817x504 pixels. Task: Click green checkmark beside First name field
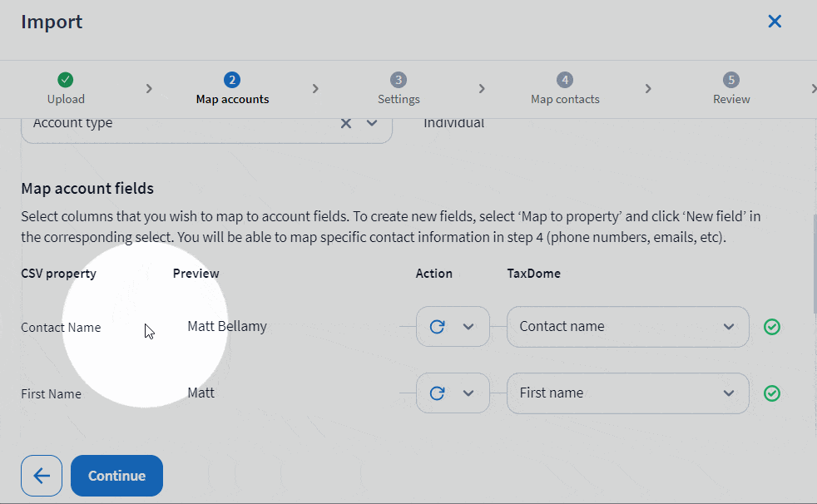[x=772, y=393]
